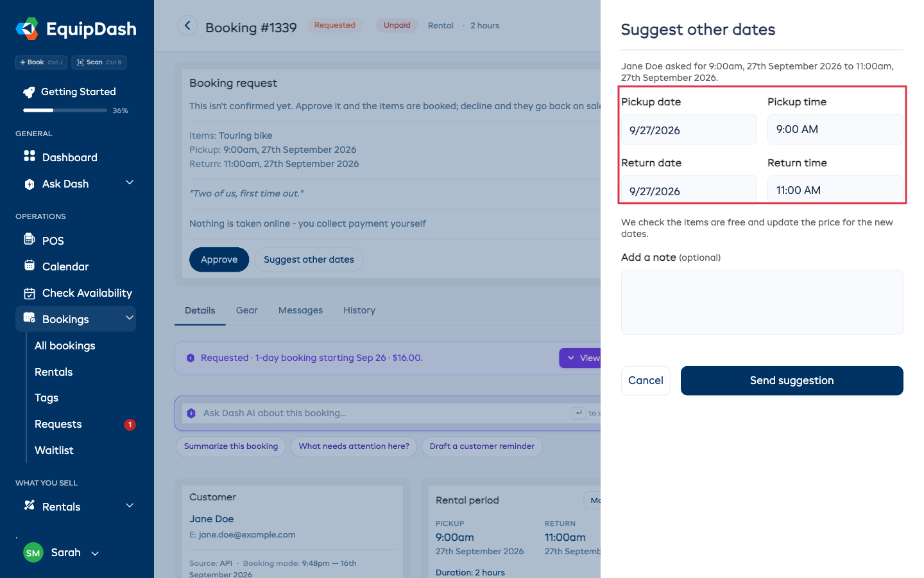The width and height of the screenshot is (924, 578).
Task: Click the EquipDash logo icon
Action: [27, 29]
